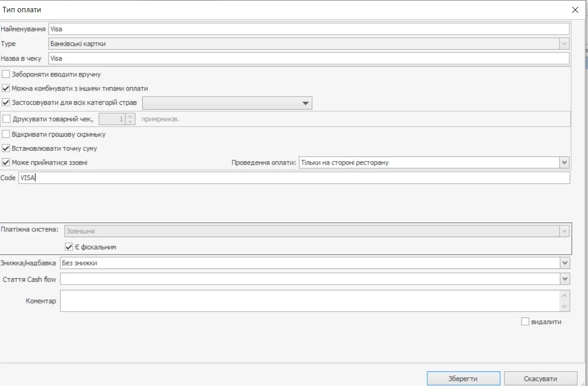The height and width of the screenshot is (386, 588).
Task: Open the Знижка/надбавка dropdown
Action: click(565, 263)
